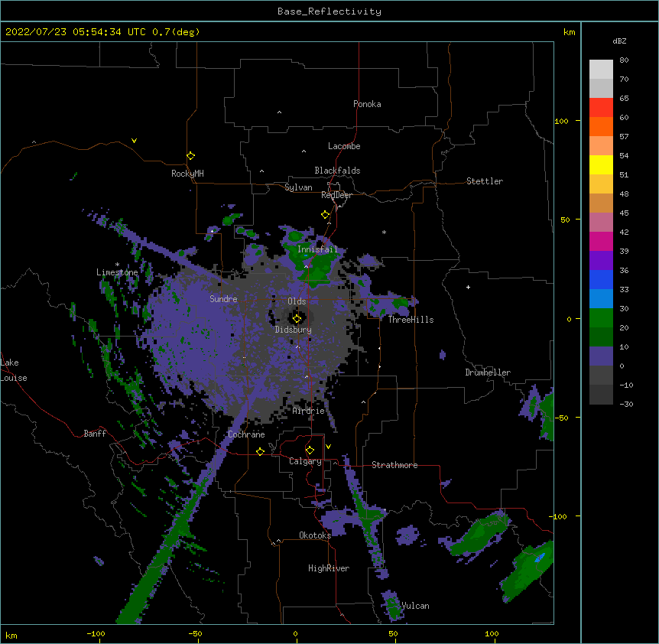Click the HighRiver label
Image resolution: width=659 pixels, height=644 pixels.
[x=329, y=568]
